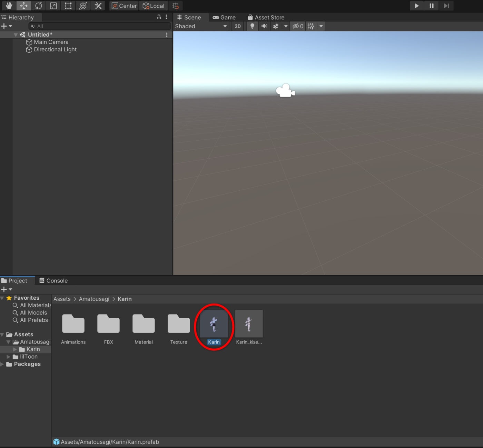Select the Scale tool
The image size is (483, 448).
[53, 6]
